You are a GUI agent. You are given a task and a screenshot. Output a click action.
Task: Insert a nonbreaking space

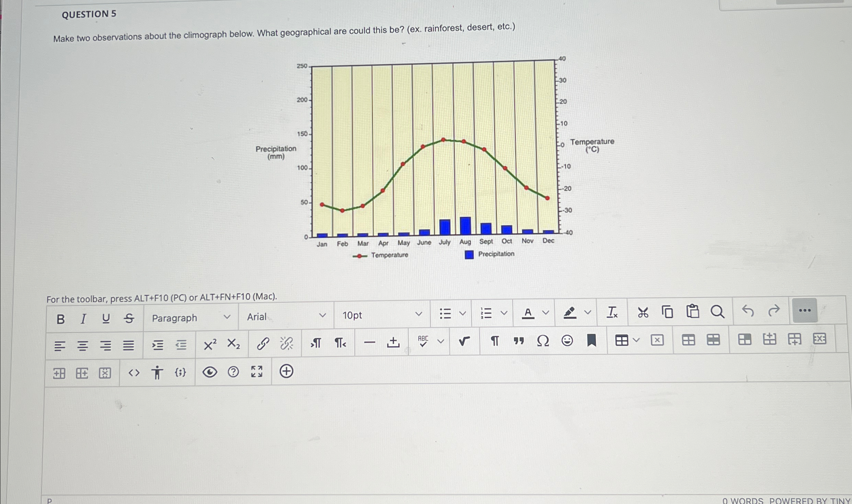393,342
